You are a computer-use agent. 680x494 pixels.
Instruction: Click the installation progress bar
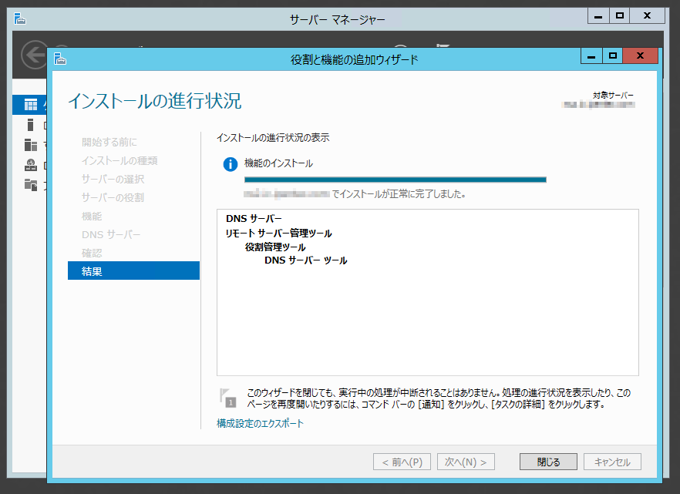coord(395,180)
